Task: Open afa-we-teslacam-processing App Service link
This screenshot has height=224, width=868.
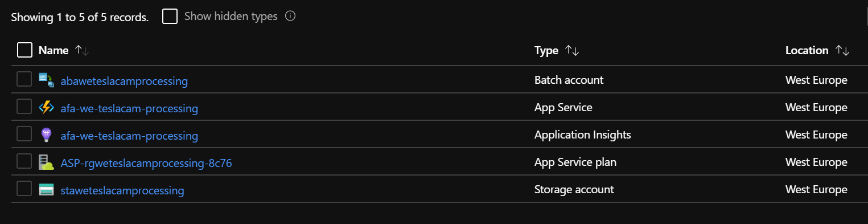Action: tap(129, 108)
